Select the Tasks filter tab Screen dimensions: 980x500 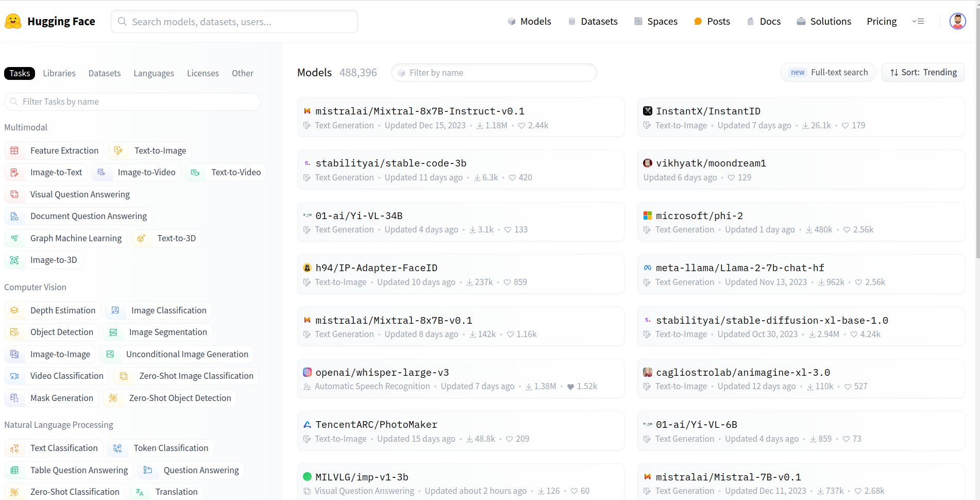click(20, 73)
